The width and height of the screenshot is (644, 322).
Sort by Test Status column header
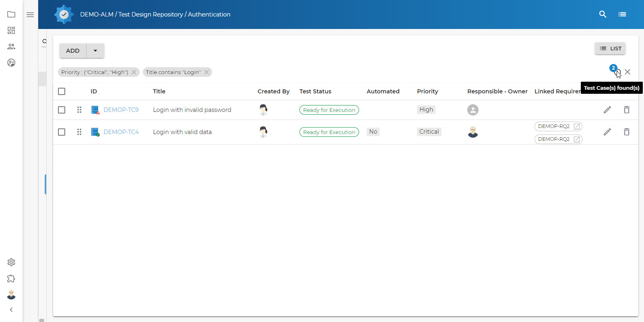(315, 91)
